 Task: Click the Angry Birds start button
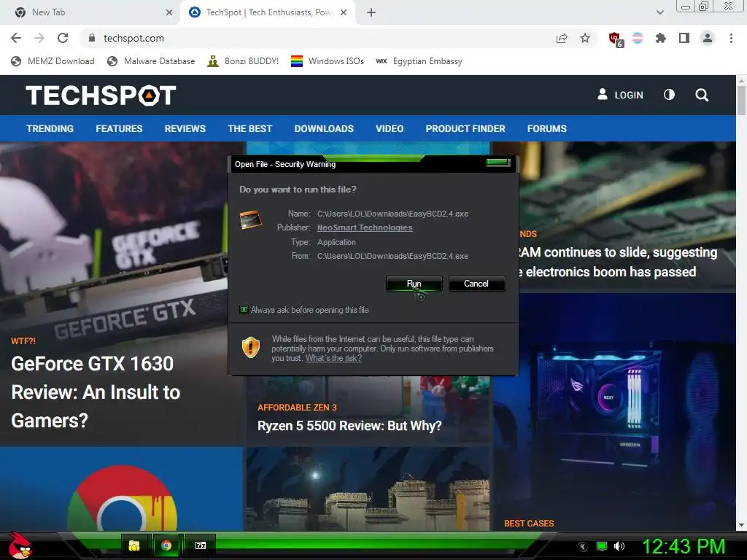(18, 545)
